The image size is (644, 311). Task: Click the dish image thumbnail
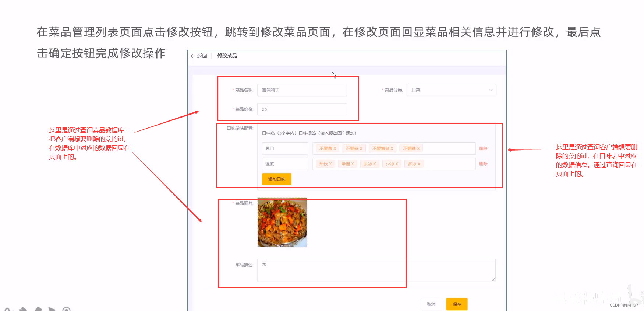point(282,222)
